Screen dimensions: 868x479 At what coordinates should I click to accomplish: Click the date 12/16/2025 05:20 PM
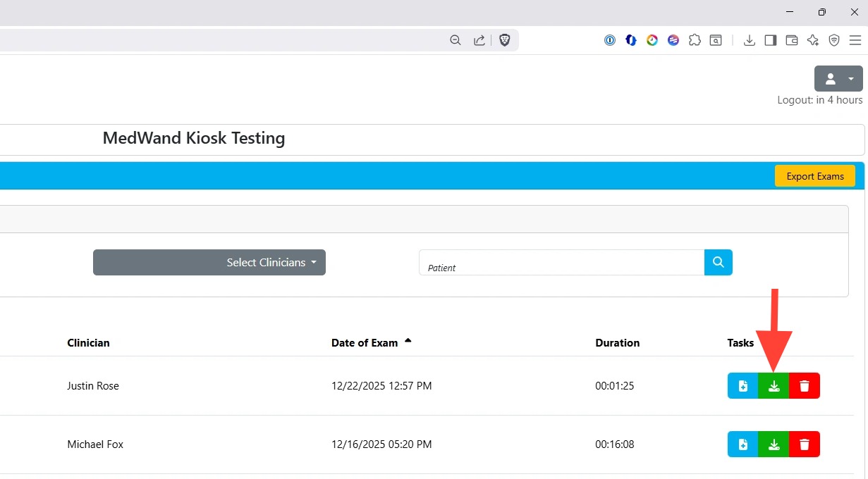click(381, 444)
